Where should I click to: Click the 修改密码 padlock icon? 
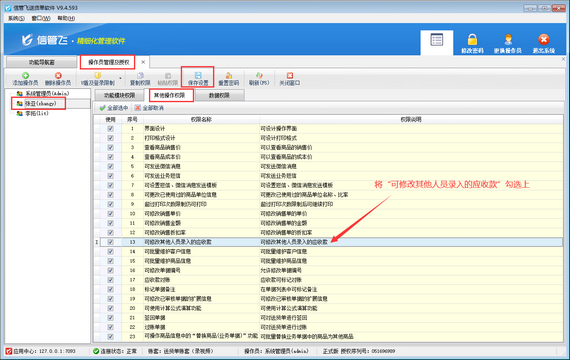coord(472,39)
